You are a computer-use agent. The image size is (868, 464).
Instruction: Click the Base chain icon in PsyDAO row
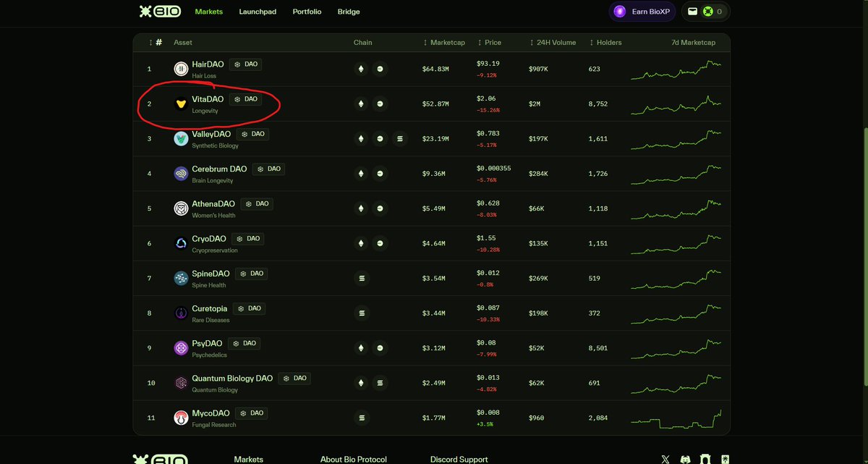pyautogui.click(x=380, y=347)
